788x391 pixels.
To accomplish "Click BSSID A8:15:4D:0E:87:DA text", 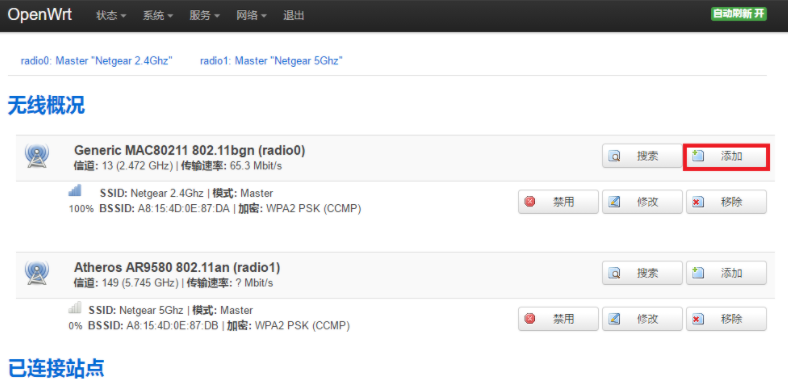I will 183,209.
